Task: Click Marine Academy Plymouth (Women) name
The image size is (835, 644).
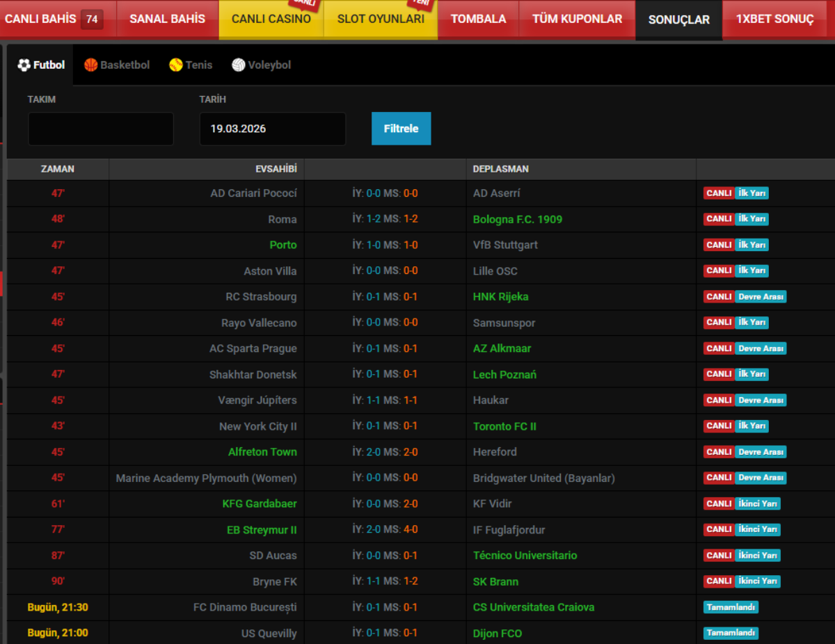Action: pyautogui.click(x=206, y=478)
